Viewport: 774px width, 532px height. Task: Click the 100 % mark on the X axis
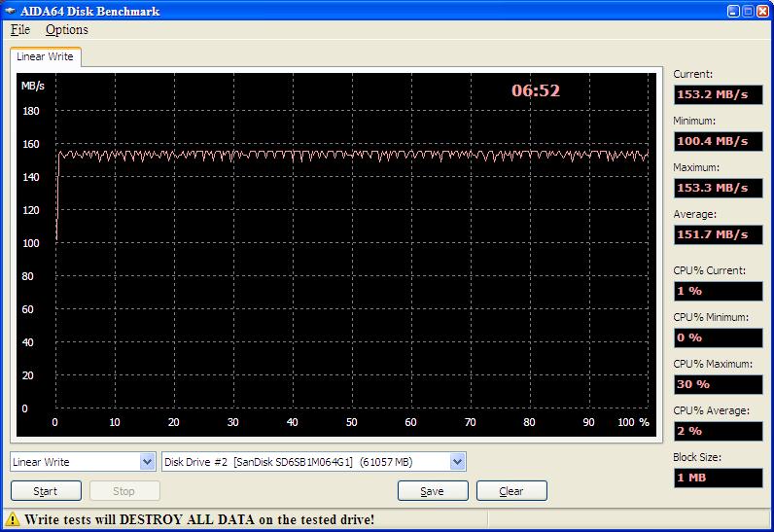pos(633,422)
